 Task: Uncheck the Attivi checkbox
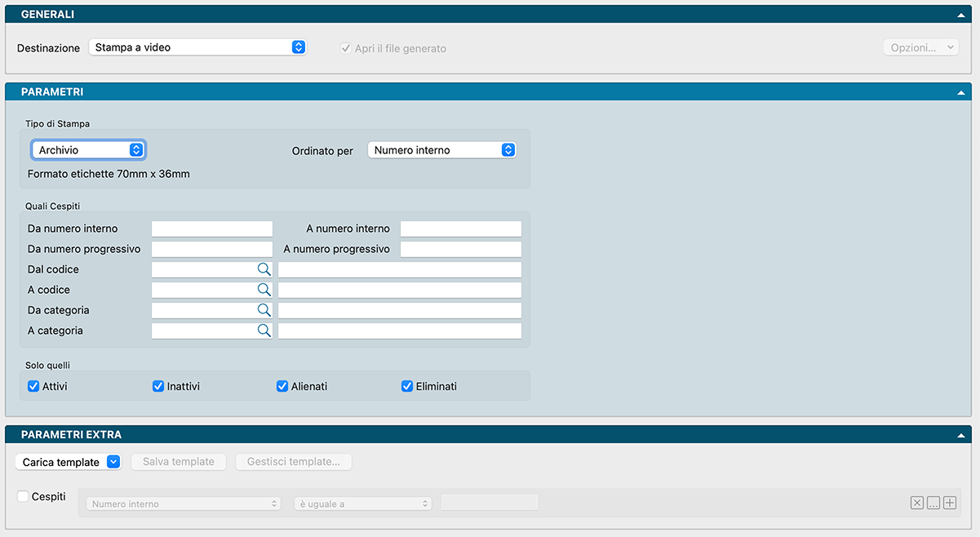pos(33,386)
